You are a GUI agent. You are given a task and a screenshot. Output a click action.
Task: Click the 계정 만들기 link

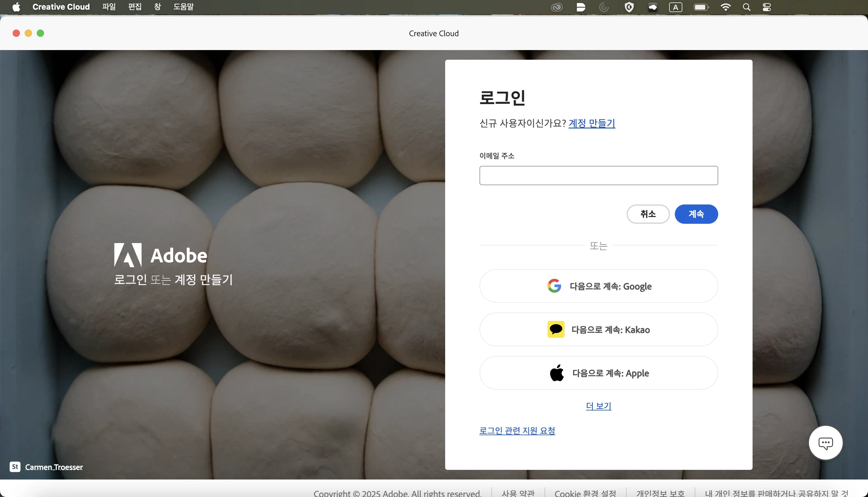(x=592, y=123)
